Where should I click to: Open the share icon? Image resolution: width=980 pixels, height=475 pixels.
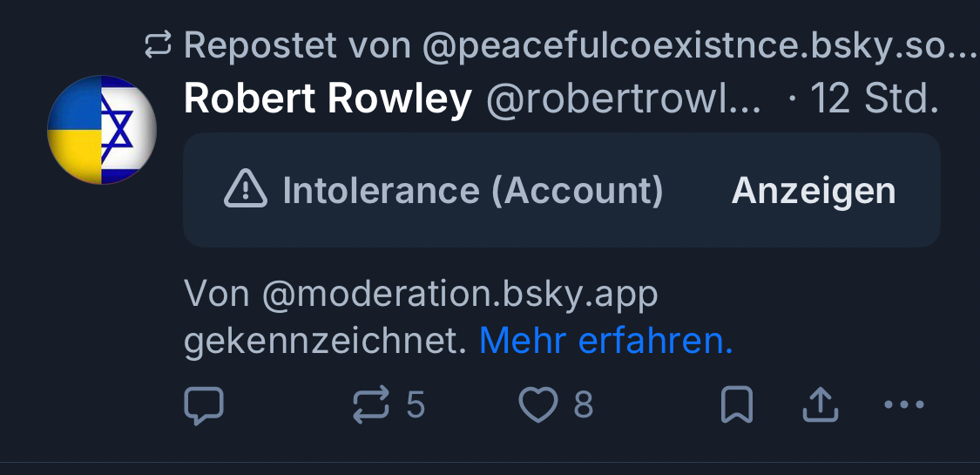[x=819, y=405]
